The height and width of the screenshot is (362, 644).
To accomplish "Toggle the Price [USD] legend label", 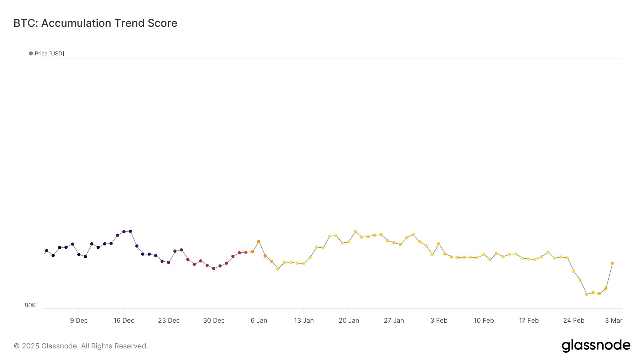I will click(x=49, y=54).
